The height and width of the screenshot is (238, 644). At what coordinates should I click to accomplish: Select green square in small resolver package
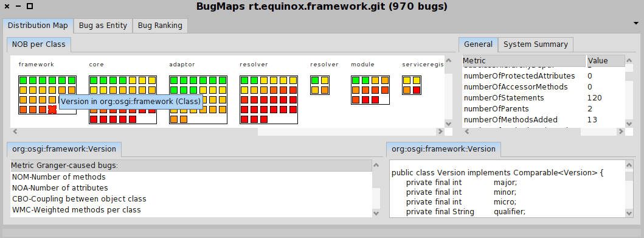pos(315,80)
